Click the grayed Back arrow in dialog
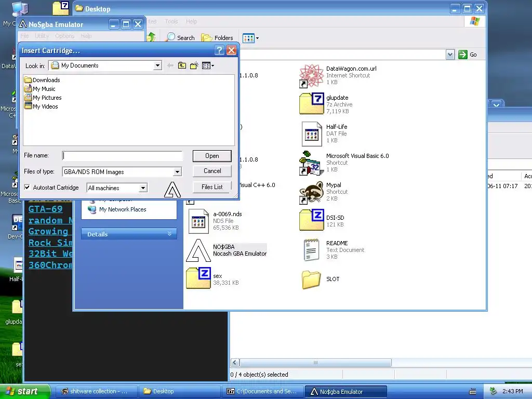Image resolution: width=532 pixels, height=399 pixels. [x=170, y=65]
